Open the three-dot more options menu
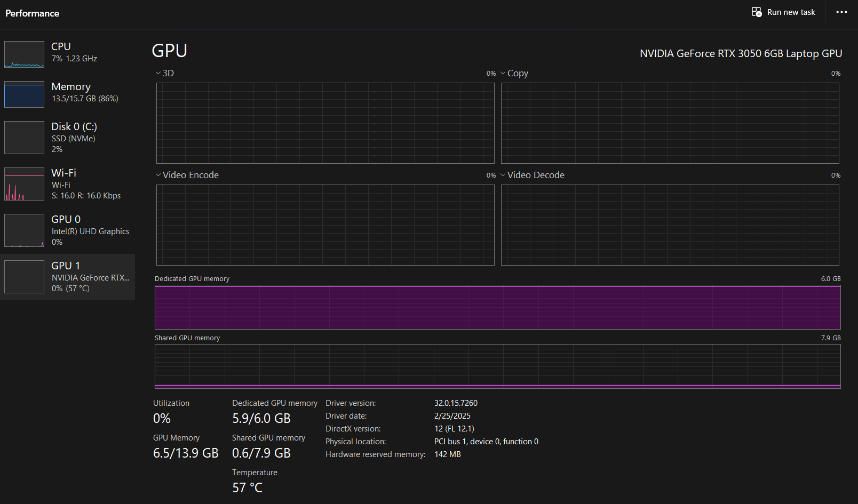The width and height of the screenshot is (858, 504). point(841,12)
